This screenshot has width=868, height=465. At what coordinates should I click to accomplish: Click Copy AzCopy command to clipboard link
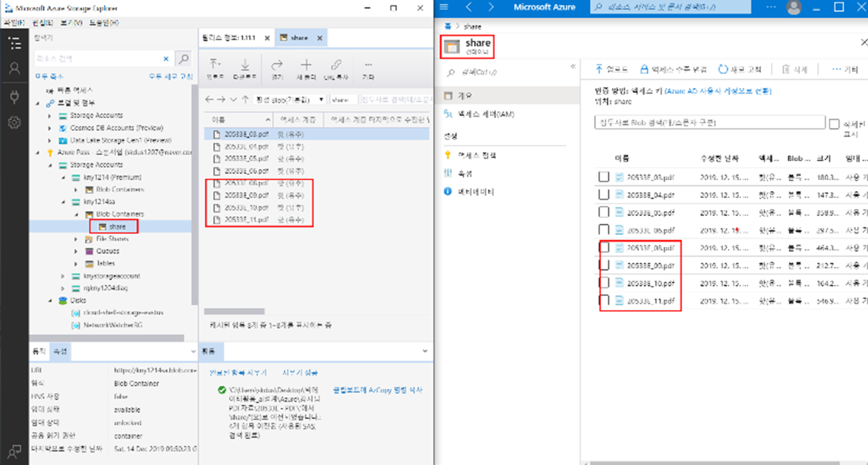378,390
